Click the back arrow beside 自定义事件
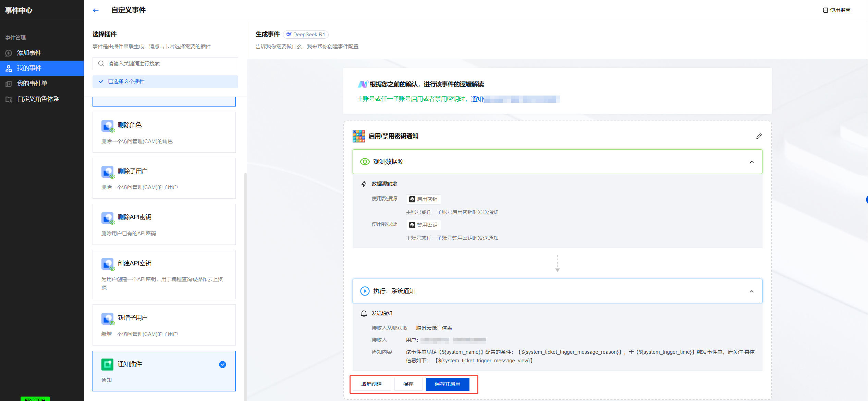This screenshot has height=401, width=868. point(96,10)
